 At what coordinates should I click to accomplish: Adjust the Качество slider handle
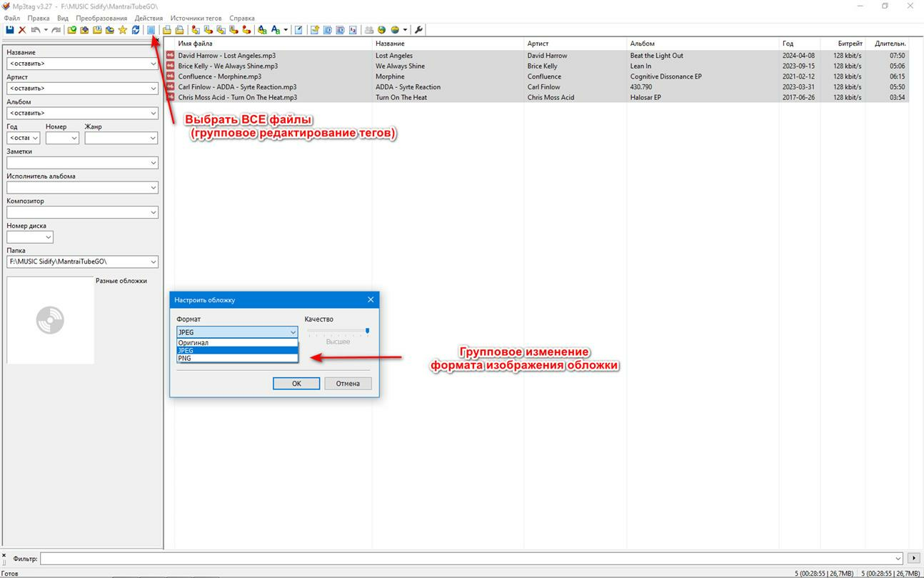367,331
